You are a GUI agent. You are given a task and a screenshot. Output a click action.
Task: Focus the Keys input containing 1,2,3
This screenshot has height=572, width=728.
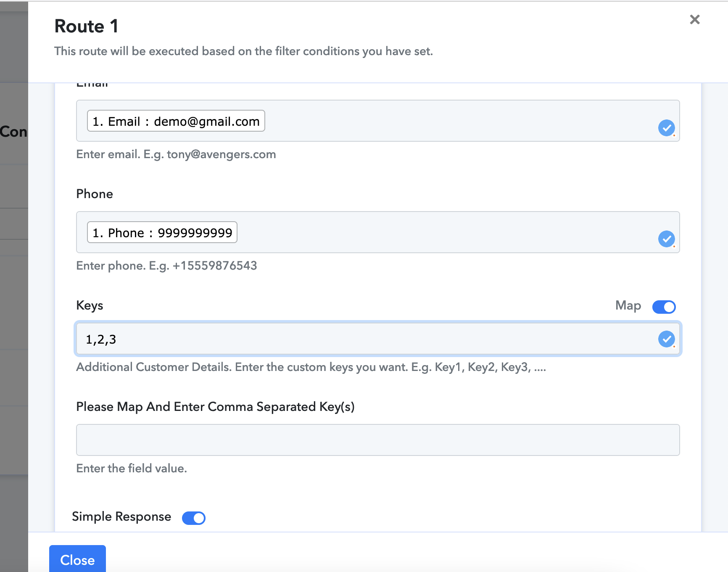point(366,339)
